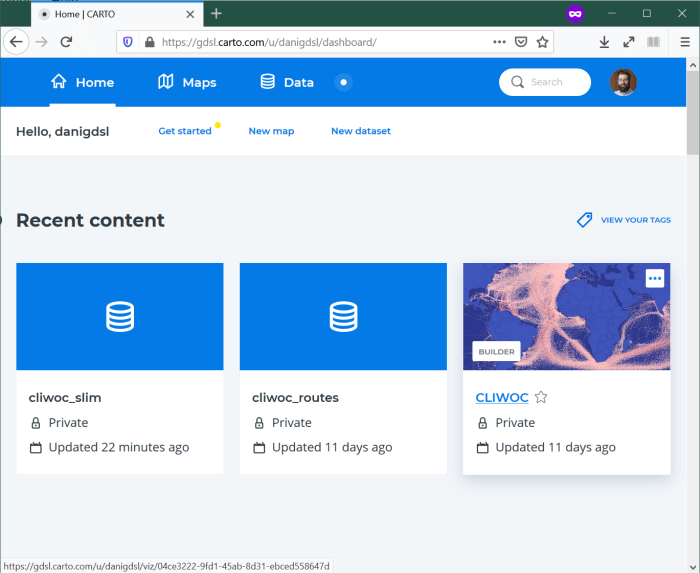Go back with the browser back arrow
This screenshot has width=700, height=573.
16,42
